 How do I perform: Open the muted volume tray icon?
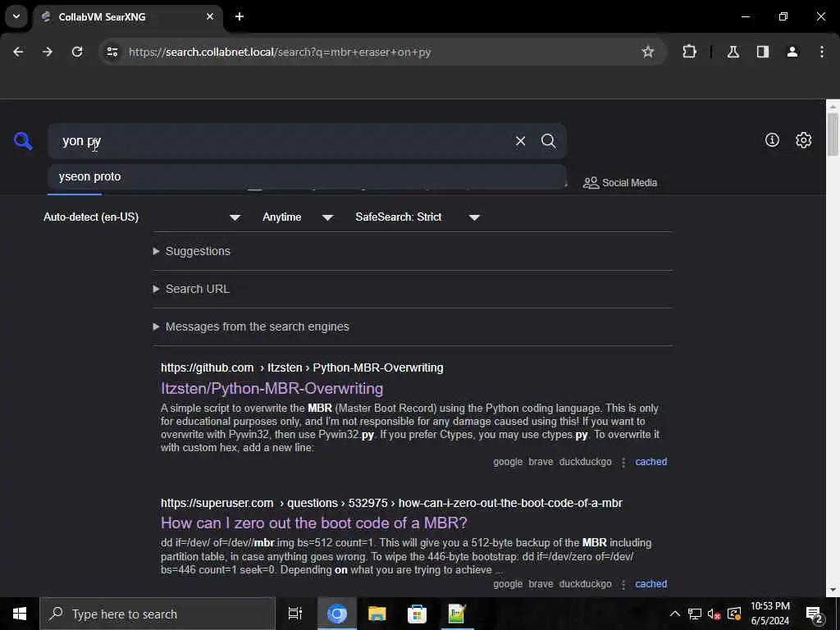tap(714, 614)
